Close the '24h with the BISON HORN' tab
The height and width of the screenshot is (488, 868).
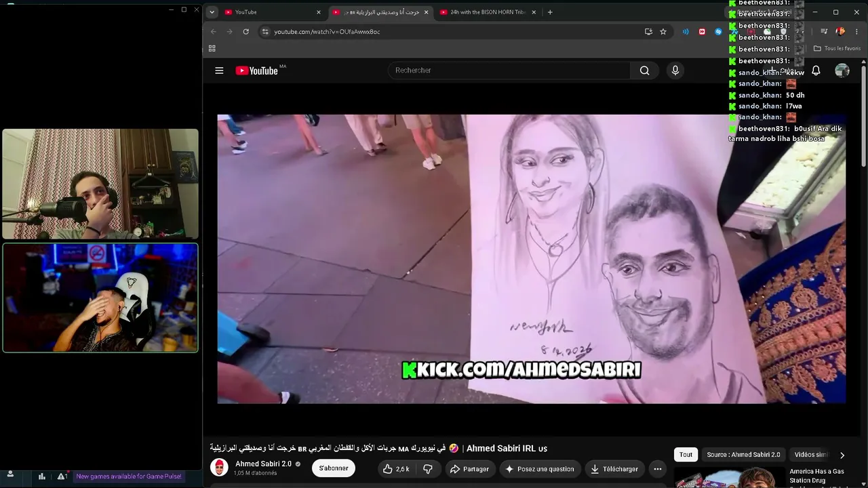point(534,12)
